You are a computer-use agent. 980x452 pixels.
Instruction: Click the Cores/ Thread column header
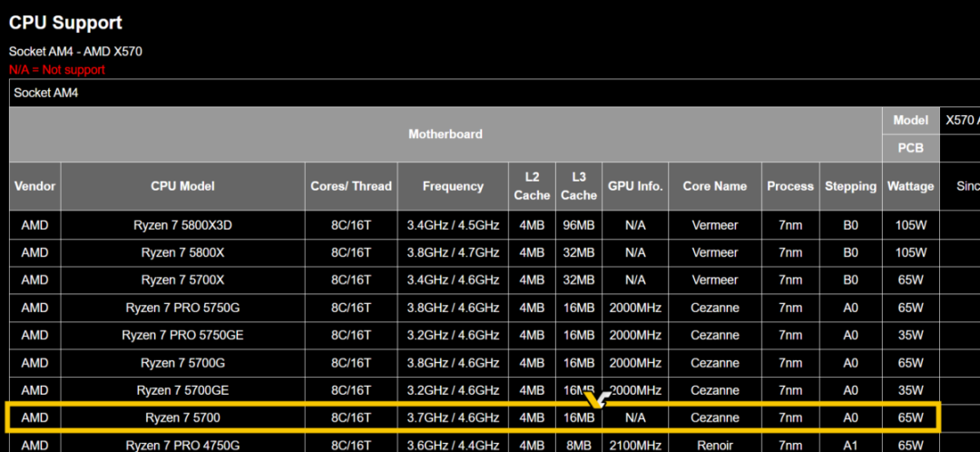pos(351,186)
